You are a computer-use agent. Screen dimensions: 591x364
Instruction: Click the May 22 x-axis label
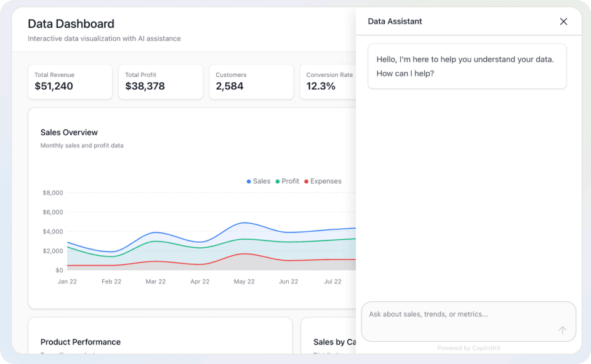pos(244,282)
